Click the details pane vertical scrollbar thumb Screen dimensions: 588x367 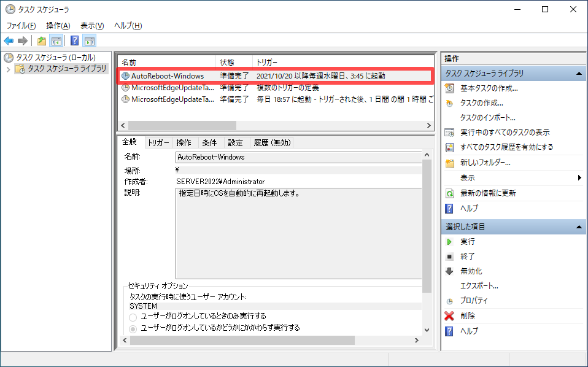[x=427, y=226]
